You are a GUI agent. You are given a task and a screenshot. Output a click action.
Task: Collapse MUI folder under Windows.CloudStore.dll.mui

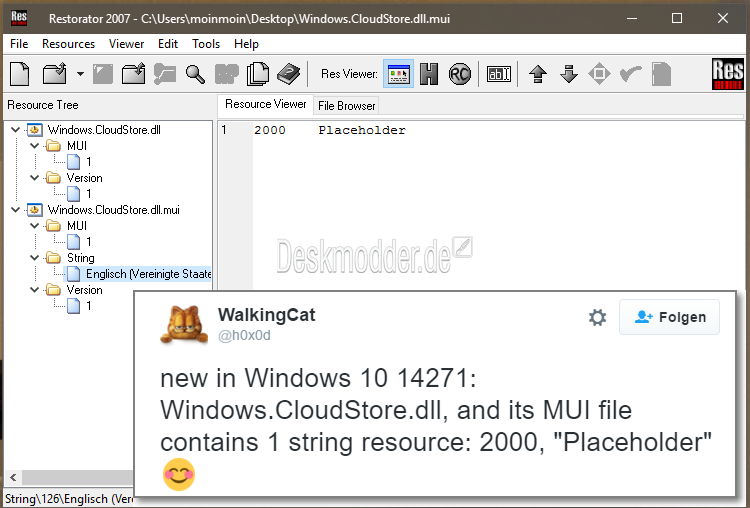[x=34, y=225]
